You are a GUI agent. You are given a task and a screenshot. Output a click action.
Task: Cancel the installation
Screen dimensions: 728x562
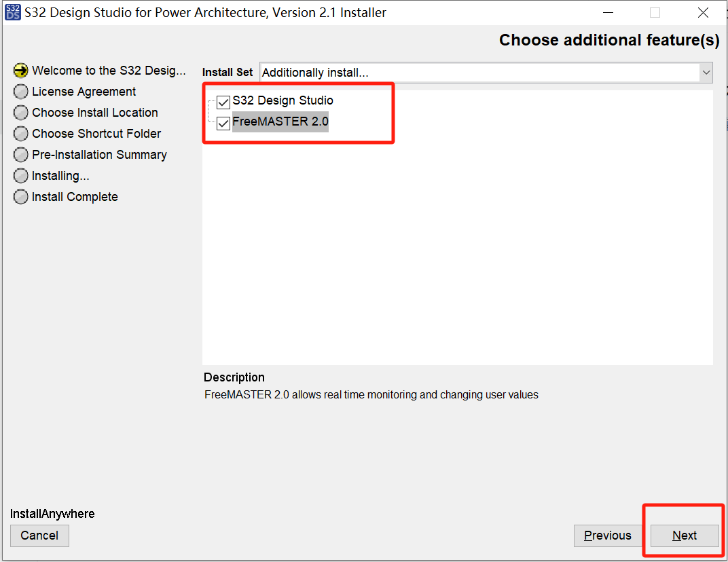(39, 536)
